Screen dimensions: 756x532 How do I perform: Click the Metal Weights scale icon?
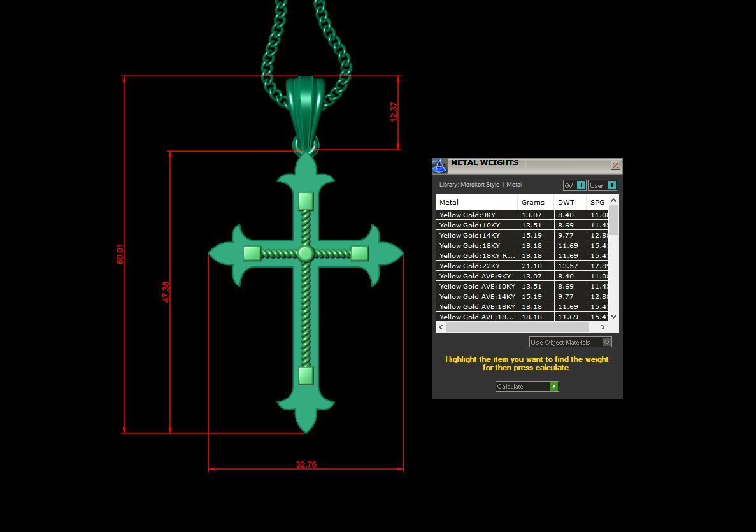[439, 166]
